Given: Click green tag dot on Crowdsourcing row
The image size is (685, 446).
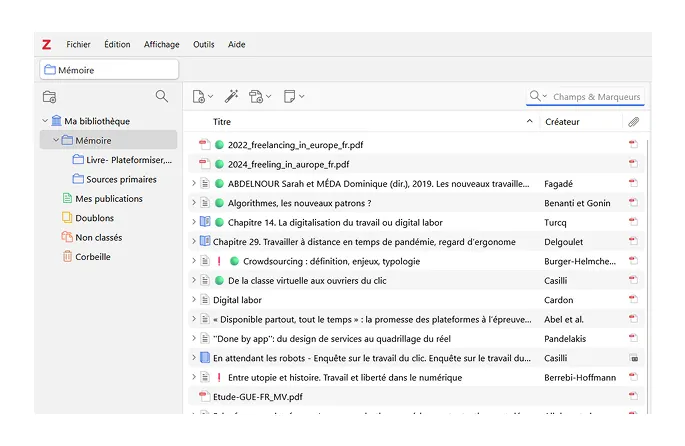Looking at the screenshot, I should (x=235, y=261).
